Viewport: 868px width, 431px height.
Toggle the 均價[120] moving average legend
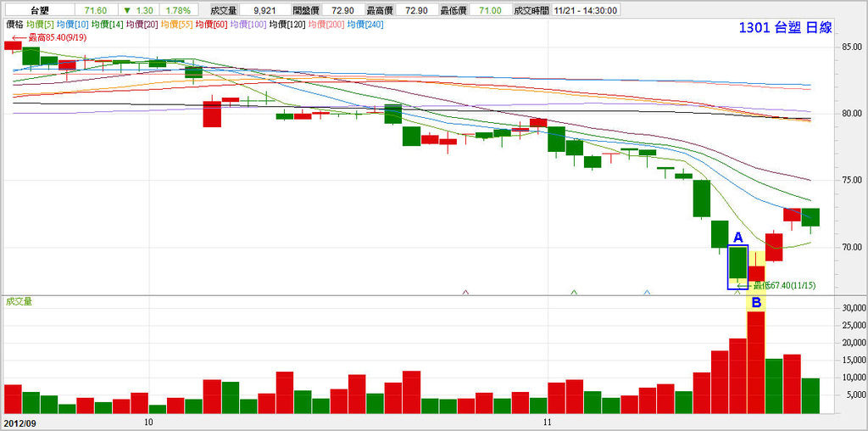click(287, 25)
